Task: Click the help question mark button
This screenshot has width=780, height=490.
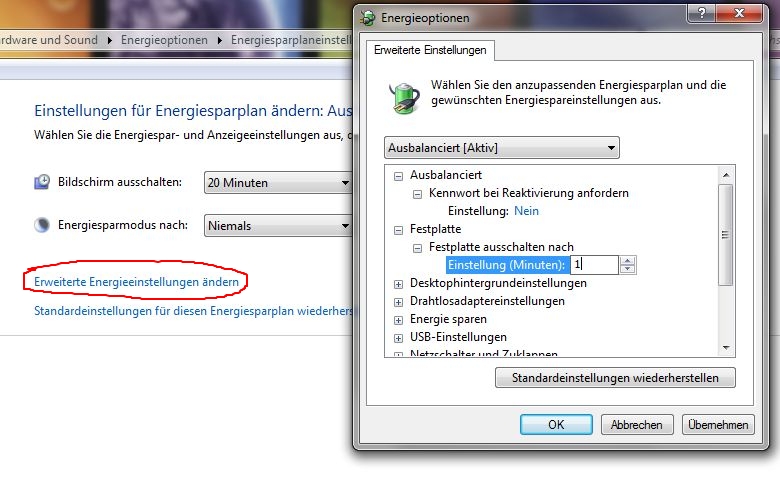Action: coord(701,13)
